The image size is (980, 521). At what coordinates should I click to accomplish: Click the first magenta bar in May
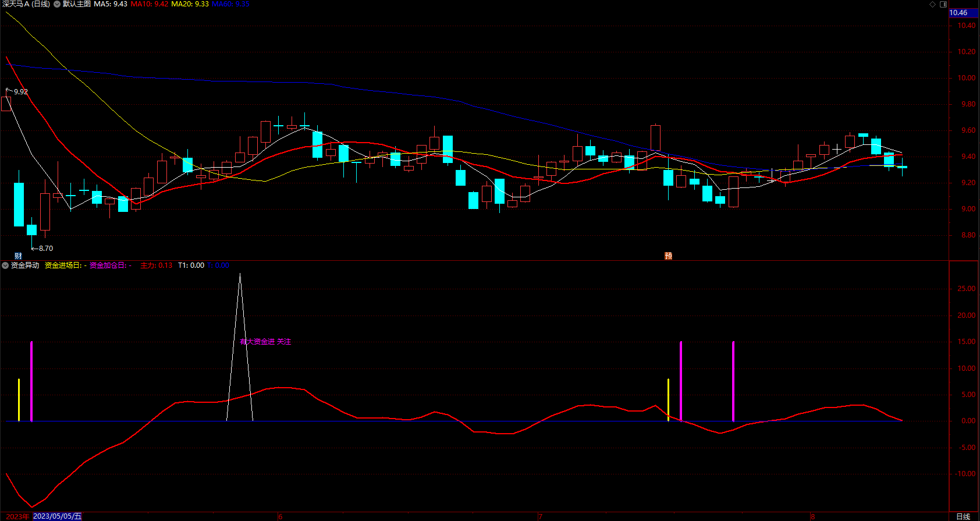(31, 381)
